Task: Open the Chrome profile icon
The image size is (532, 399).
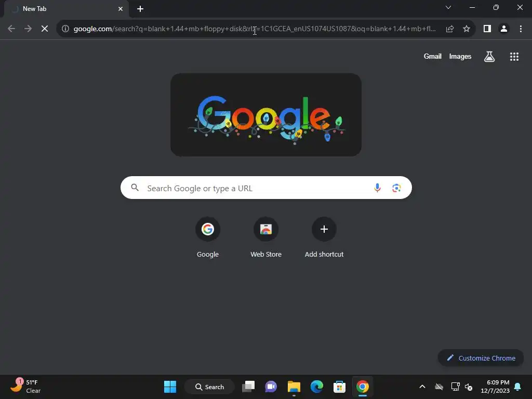Action: click(x=504, y=29)
